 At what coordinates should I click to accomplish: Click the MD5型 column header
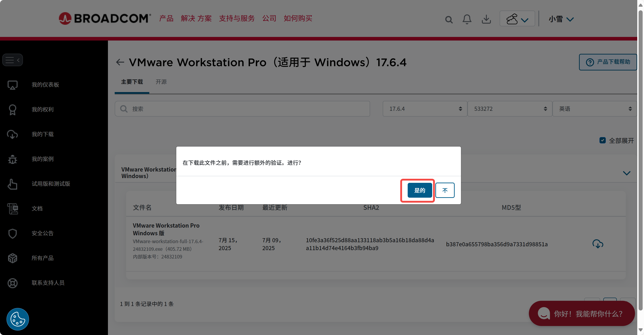511,207
